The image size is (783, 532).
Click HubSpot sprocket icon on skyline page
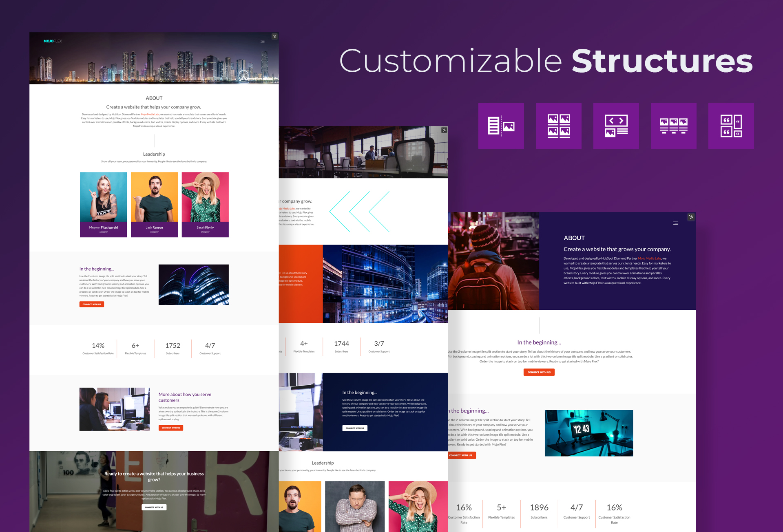pos(275,36)
